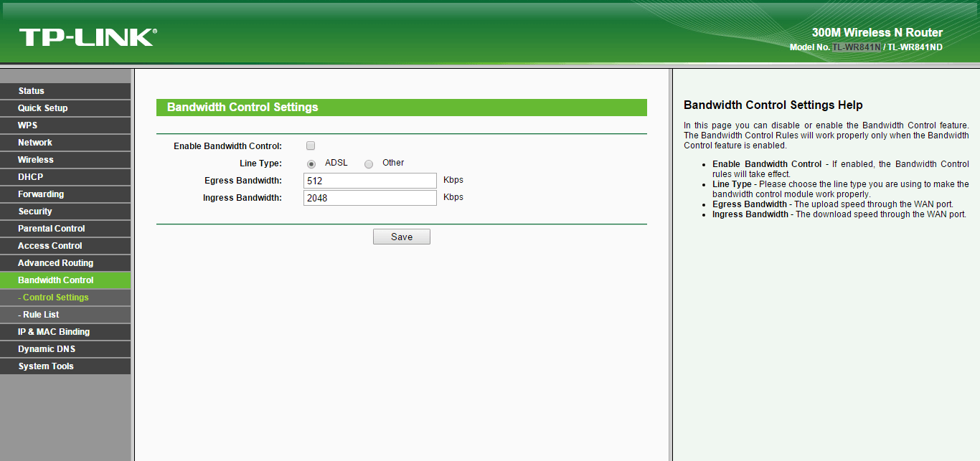Image resolution: width=980 pixels, height=461 pixels.
Task: Enable the Bandwidth Control checkbox
Action: pos(311,146)
